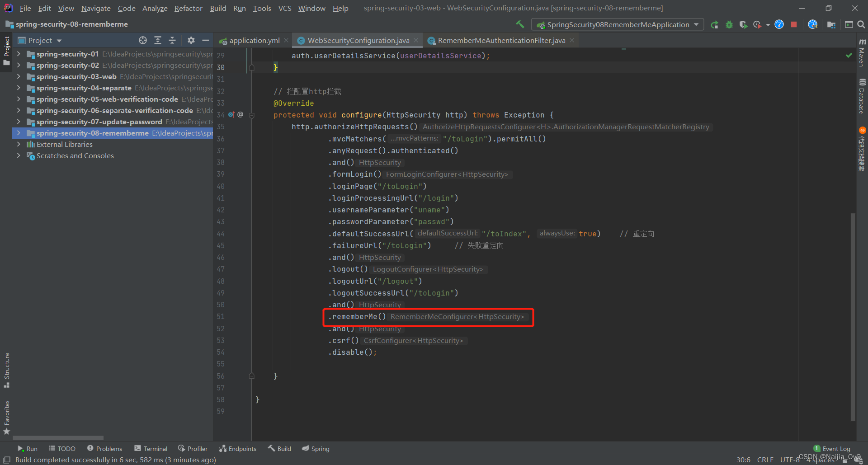
Task: Click the Build Project hammer icon
Action: [520, 24]
